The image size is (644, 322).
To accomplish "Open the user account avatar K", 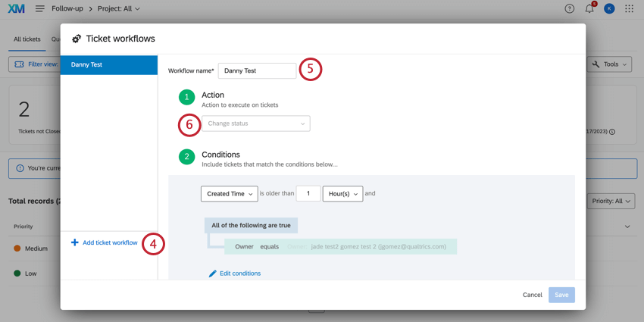I will click(609, 8).
